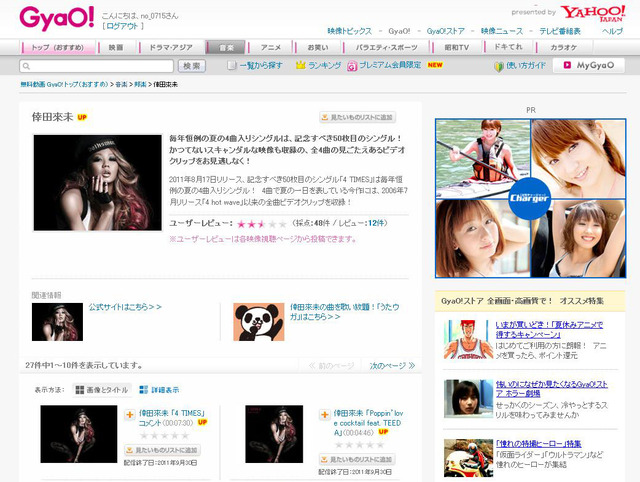Click プレミアム会員限定 link

pos(390,65)
